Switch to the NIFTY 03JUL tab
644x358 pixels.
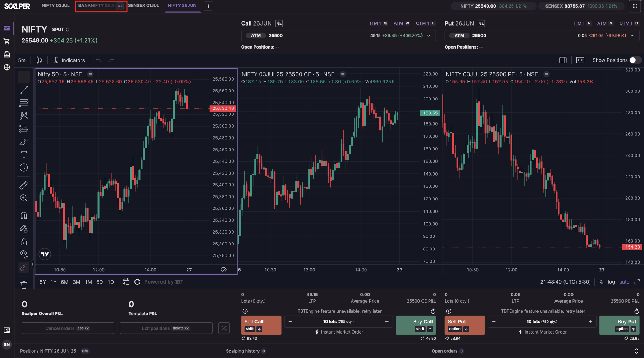pos(55,6)
